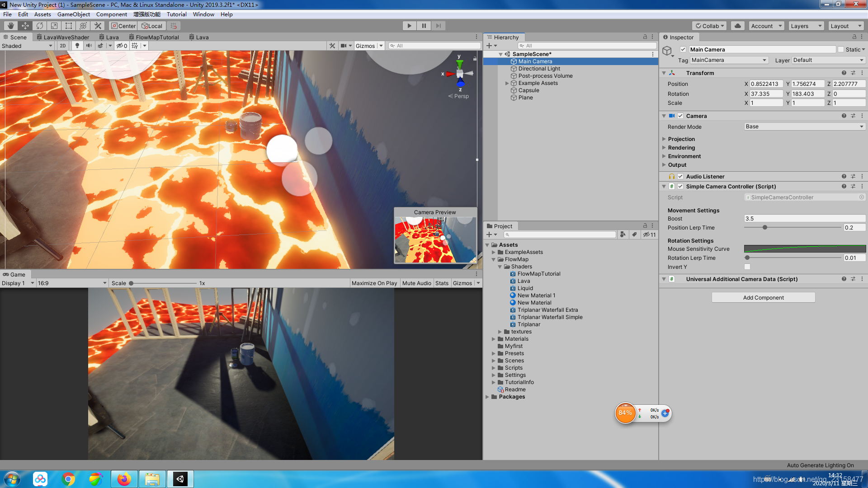The height and width of the screenshot is (488, 868).
Task: Click the Stats button
Action: point(442,283)
